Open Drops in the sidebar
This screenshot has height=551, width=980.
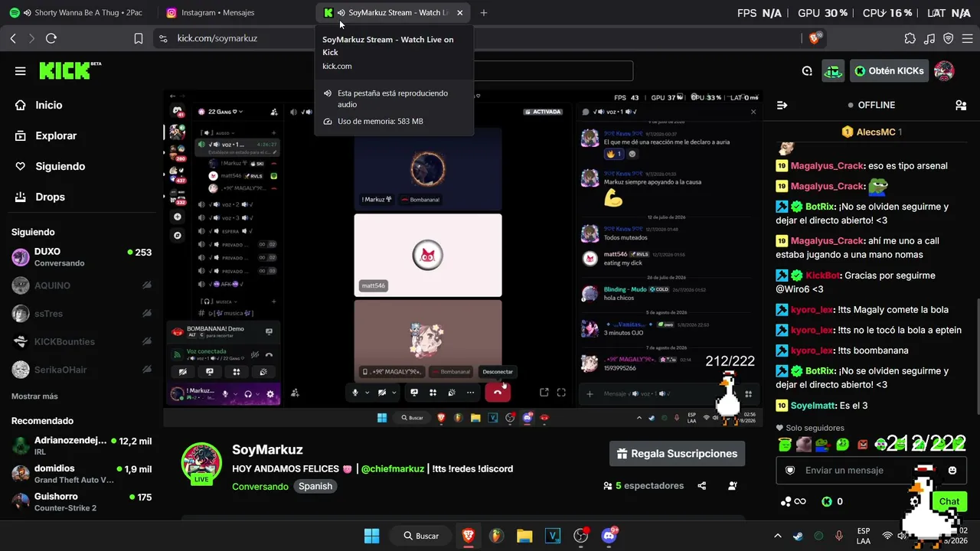(x=50, y=197)
